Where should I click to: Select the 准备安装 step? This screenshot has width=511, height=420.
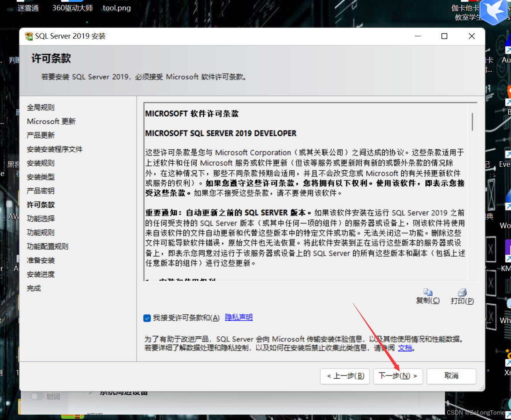pyautogui.click(x=41, y=261)
